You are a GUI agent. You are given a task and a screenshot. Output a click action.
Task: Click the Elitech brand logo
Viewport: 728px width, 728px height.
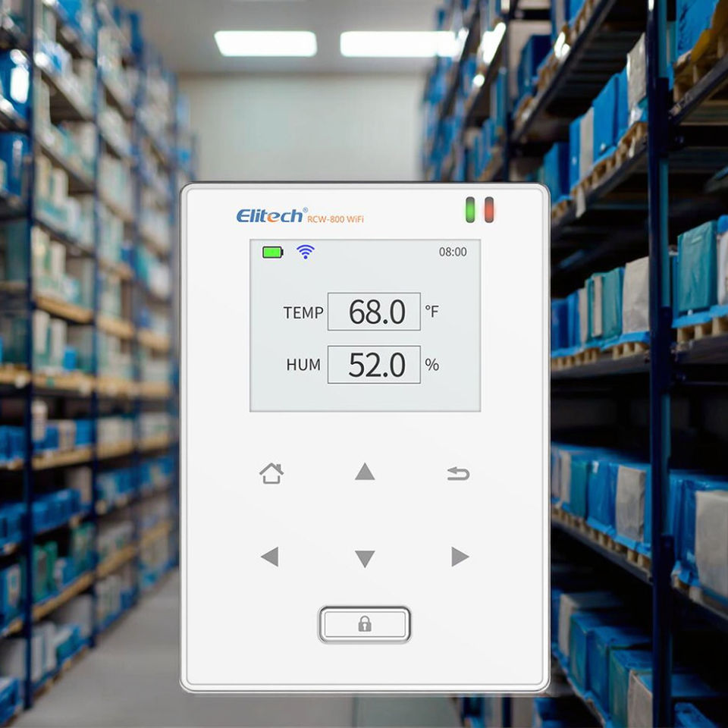coord(271,216)
